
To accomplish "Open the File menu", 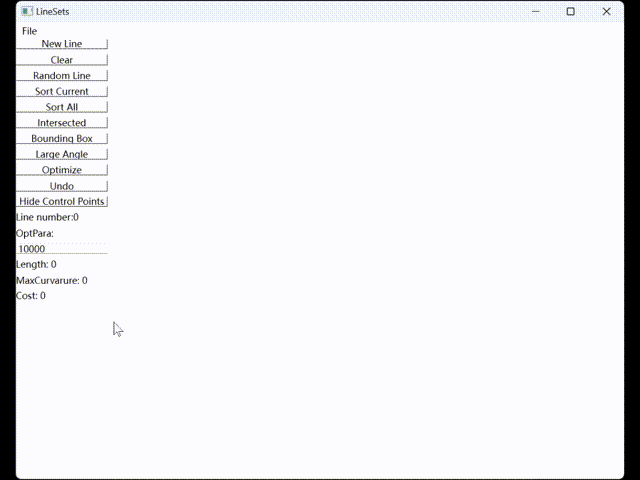I will point(29,31).
